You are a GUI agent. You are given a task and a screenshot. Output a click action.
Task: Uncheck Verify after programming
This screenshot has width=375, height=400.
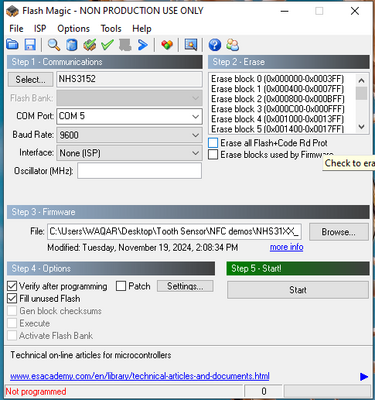(x=12, y=286)
